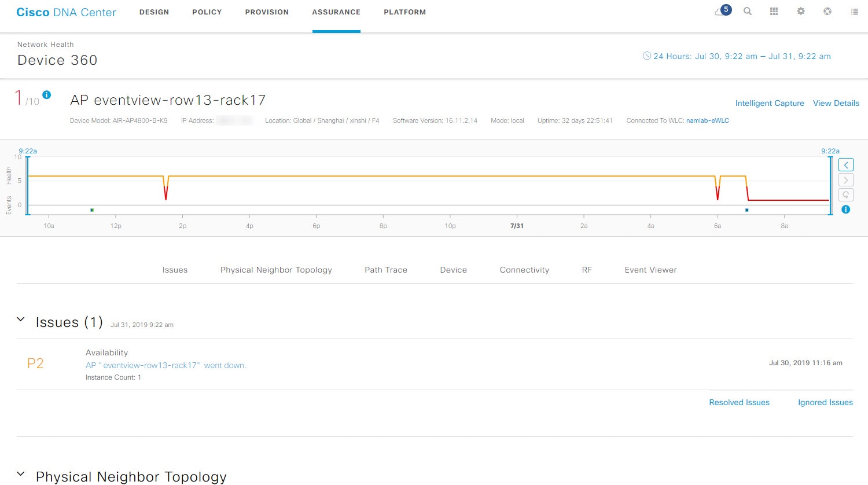Image resolution: width=868 pixels, height=485 pixels.
Task: Open the settings gear icon
Action: click(801, 12)
